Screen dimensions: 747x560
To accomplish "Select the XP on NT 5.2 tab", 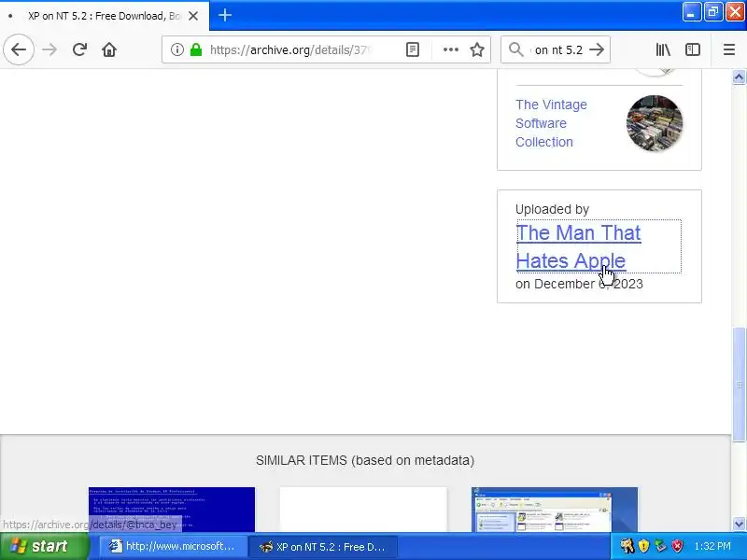I will [x=105, y=16].
